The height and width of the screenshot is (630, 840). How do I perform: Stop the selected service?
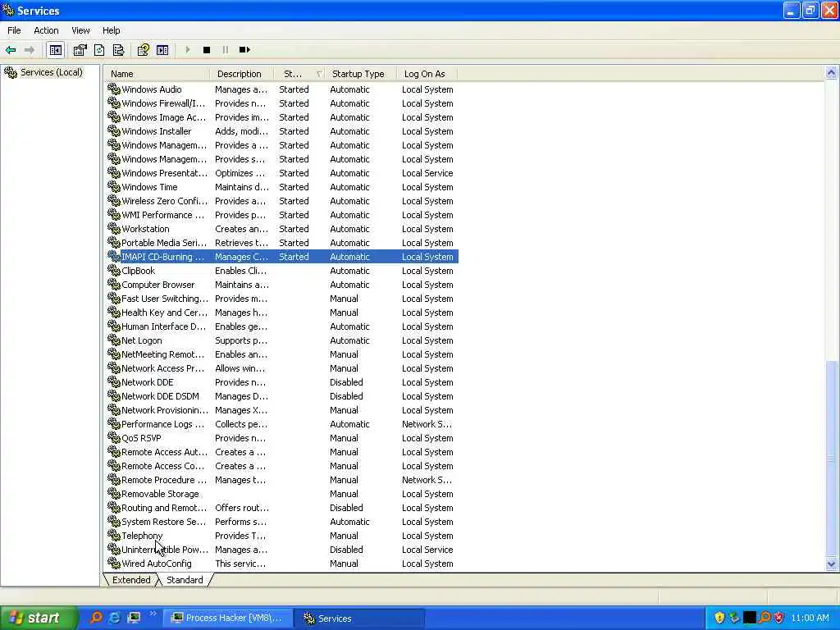click(x=206, y=50)
